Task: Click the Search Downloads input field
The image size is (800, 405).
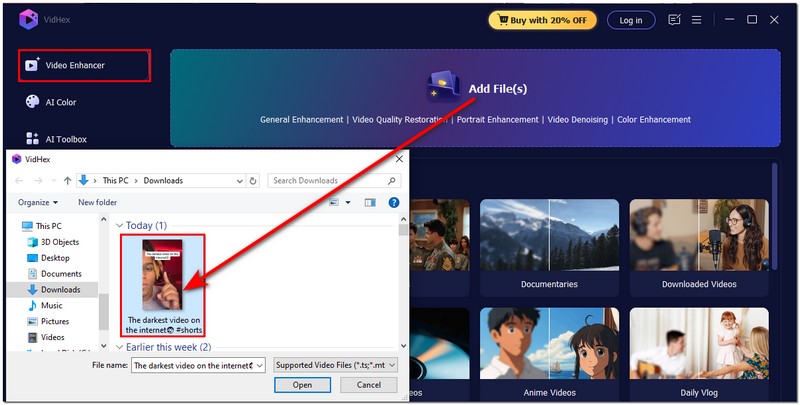Action: (330, 181)
